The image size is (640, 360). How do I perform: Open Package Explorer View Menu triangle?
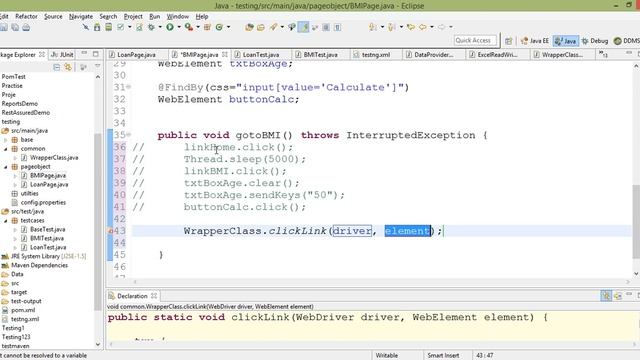coord(98,67)
